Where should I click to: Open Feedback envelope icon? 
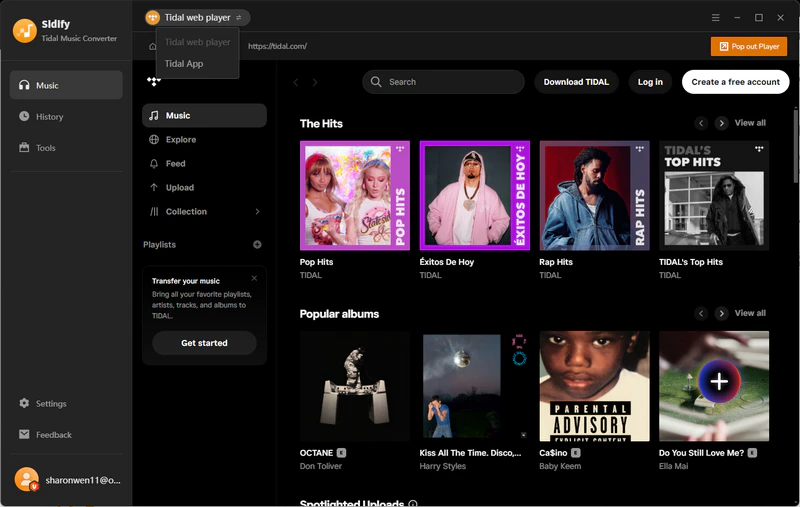[24, 434]
